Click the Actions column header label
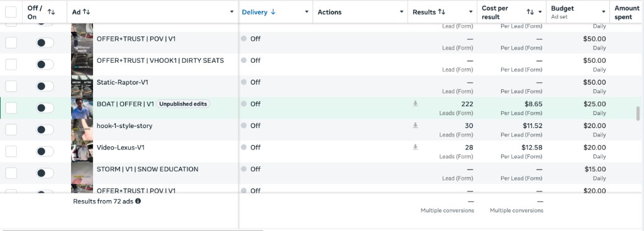644x231 pixels. coord(330,12)
